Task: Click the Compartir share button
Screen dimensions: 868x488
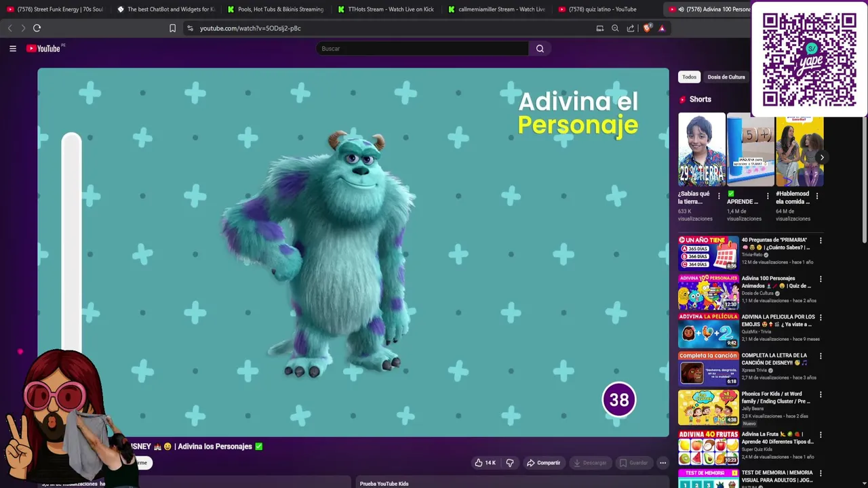Action: pos(544,463)
